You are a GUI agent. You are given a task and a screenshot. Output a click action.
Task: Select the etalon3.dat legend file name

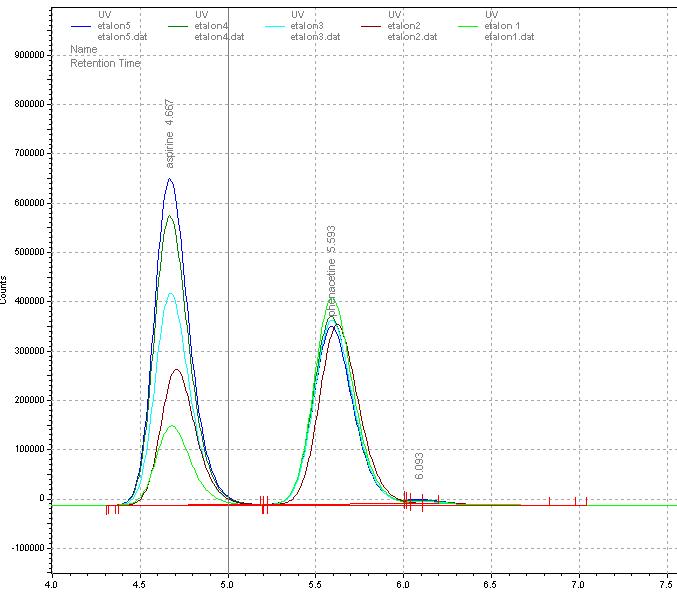317,36
